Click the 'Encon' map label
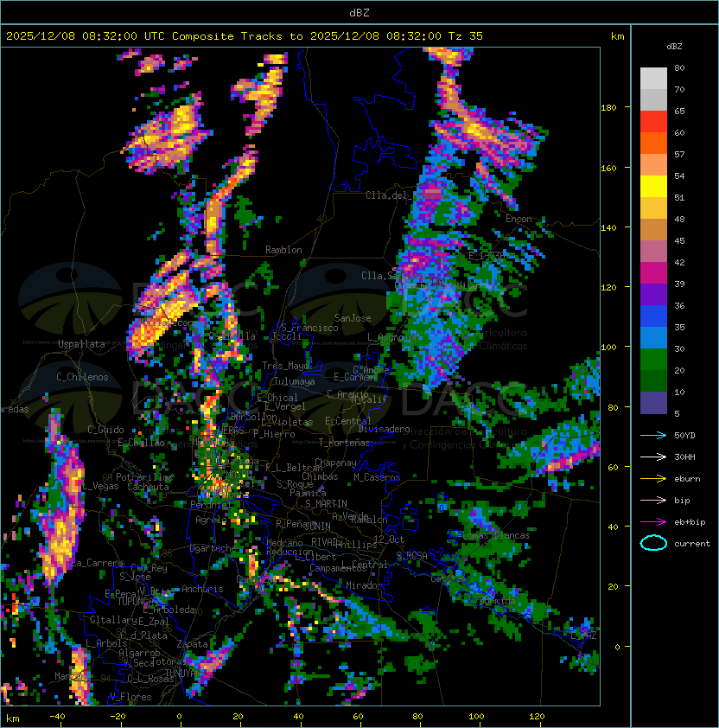This screenshot has height=728, width=719. click(519, 219)
